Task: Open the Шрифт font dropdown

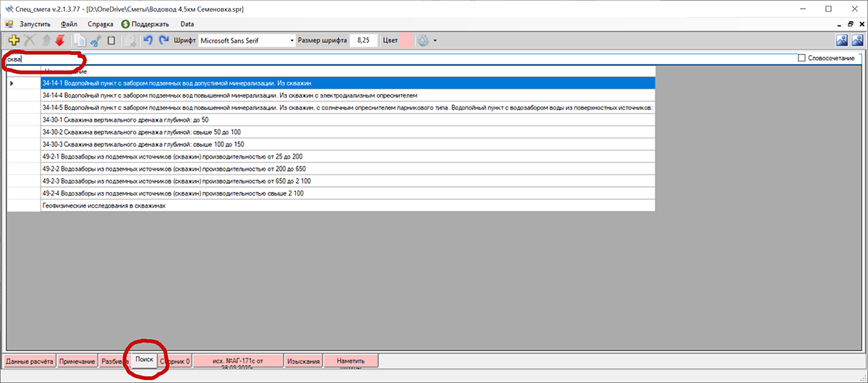Action: click(x=292, y=41)
